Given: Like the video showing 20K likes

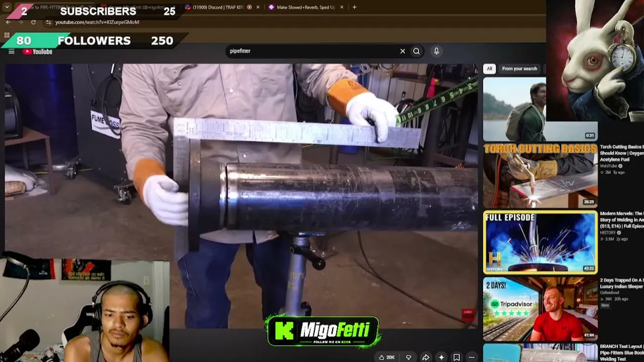Looking at the screenshot, I should (x=387, y=357).
